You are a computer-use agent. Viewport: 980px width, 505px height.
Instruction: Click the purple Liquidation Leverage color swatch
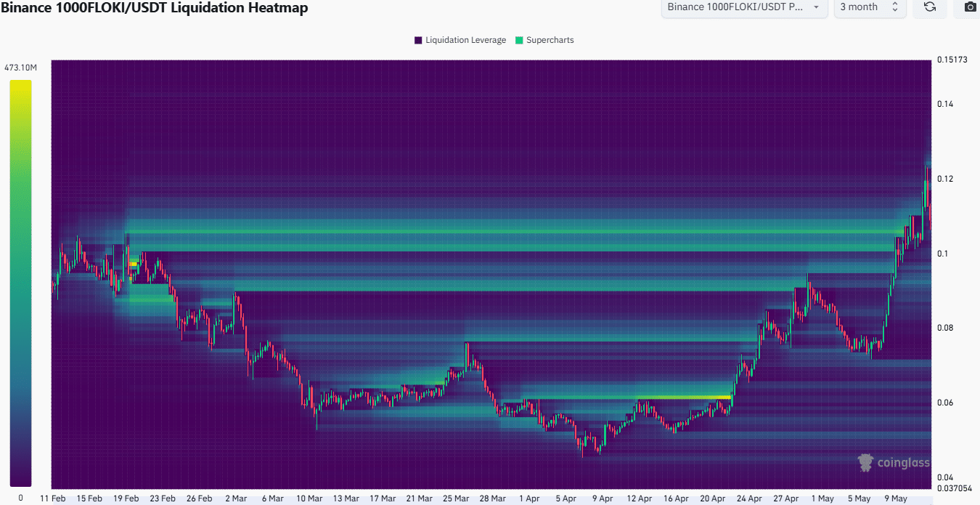418,40
